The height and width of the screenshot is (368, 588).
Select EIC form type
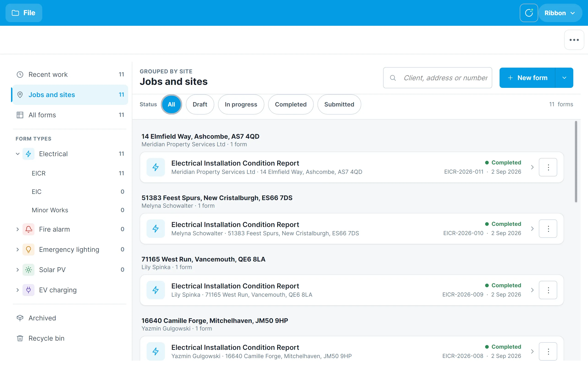(x=78, y=192)
